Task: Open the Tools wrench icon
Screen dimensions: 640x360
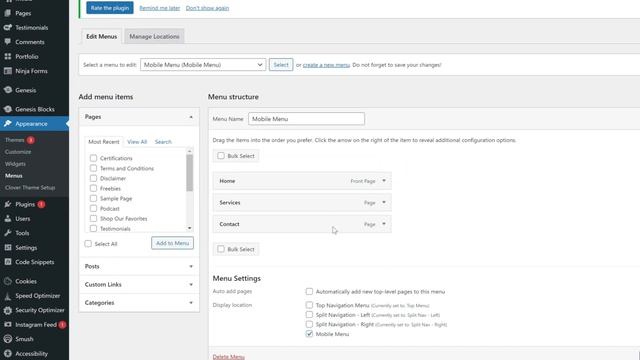Action: 8,233
